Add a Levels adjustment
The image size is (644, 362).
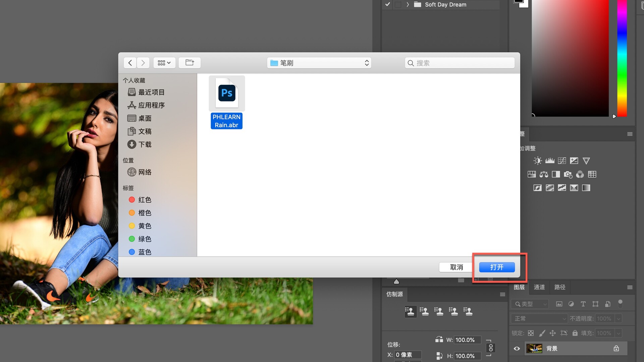(550, 161)
